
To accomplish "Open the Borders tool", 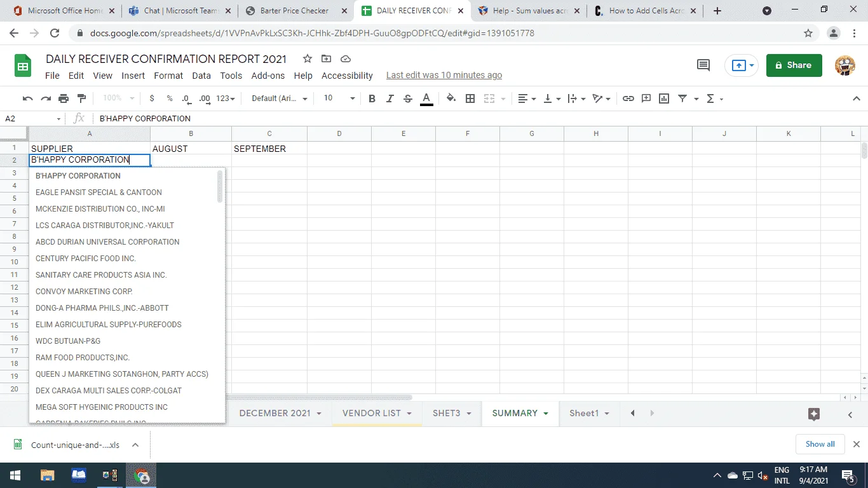I will pyautogui.click(x=470, y=98).
